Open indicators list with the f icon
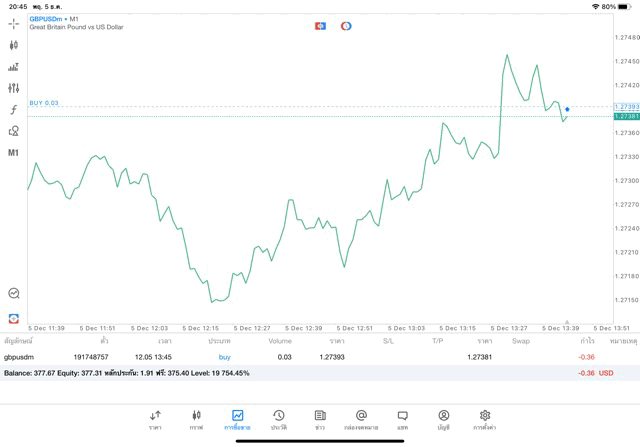 click(14, 110)
